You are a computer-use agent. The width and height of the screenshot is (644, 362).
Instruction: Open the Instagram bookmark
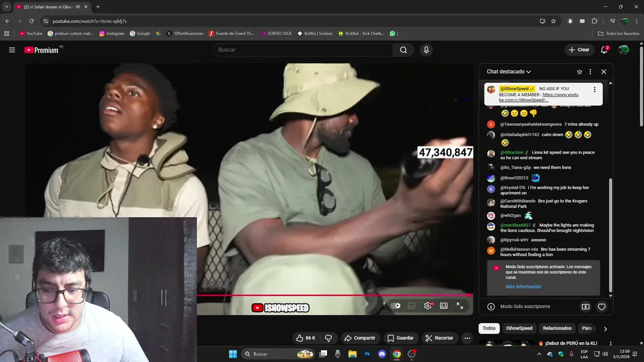pos(112,34)
